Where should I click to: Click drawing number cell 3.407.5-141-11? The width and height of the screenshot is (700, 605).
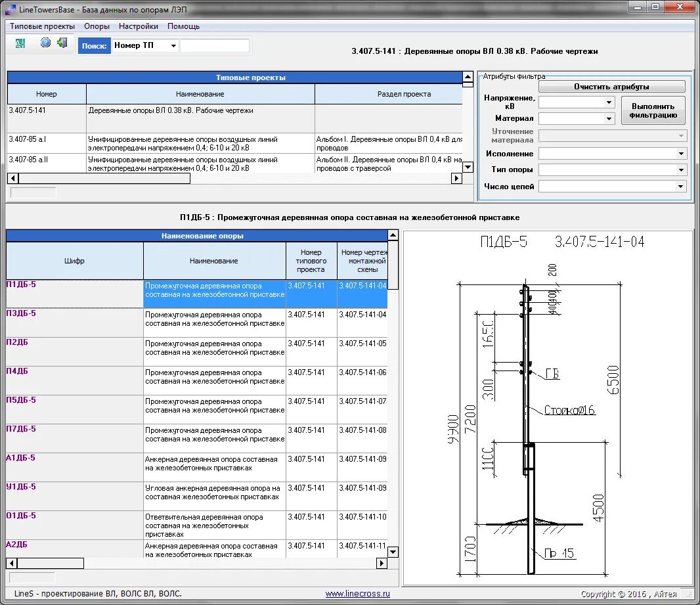[x=362, y=549]
